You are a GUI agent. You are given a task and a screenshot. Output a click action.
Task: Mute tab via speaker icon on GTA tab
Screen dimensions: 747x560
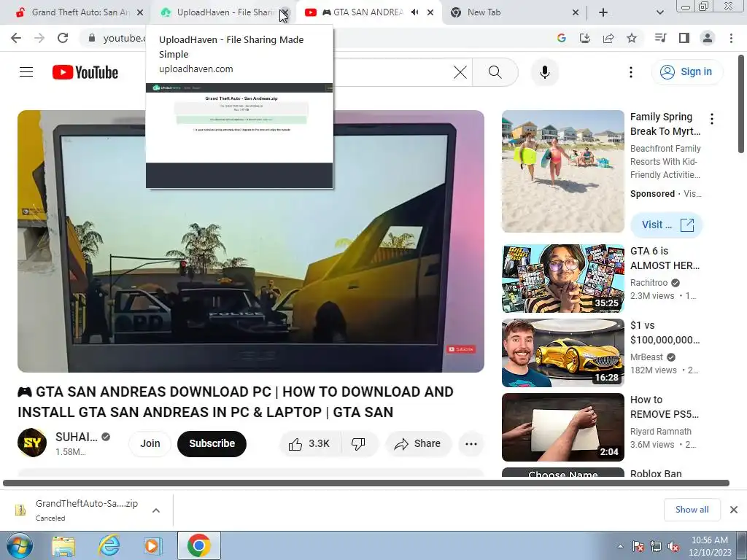(x=415, y=12)
